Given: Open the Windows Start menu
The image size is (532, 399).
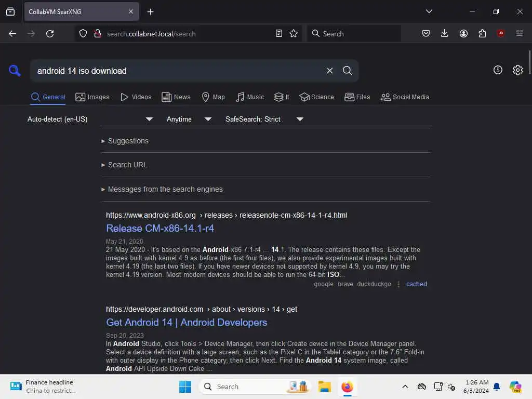Looking at the screenshot, I should click(185, 387).
